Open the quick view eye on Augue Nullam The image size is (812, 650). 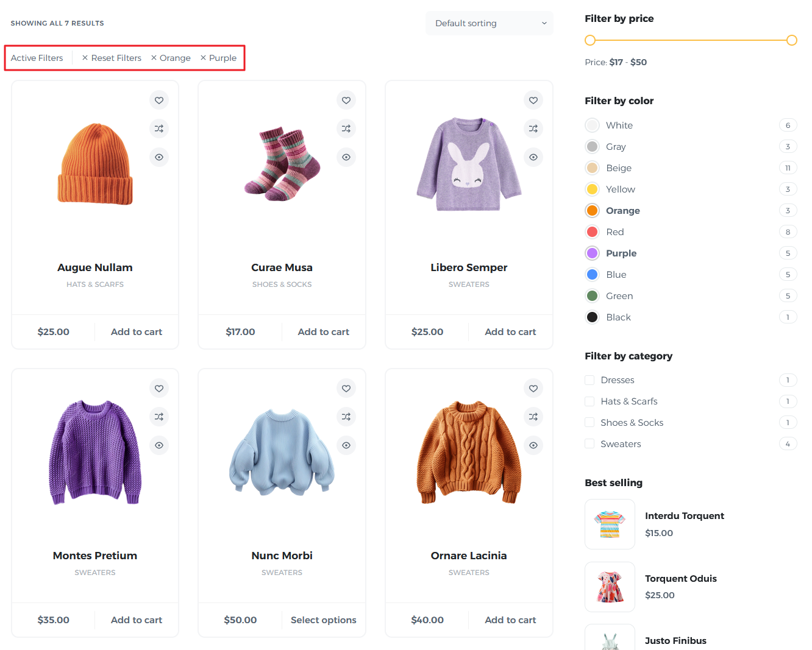click(159, 157)
